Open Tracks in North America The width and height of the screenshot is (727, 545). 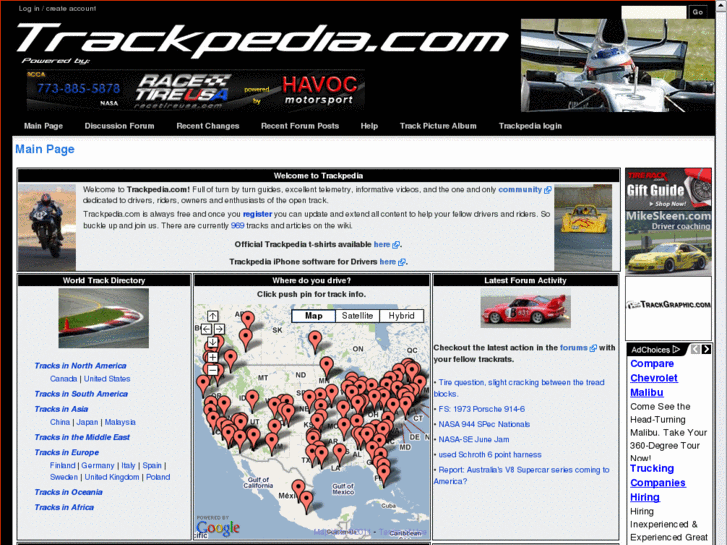pyautogui.click(x=80, y=365)
